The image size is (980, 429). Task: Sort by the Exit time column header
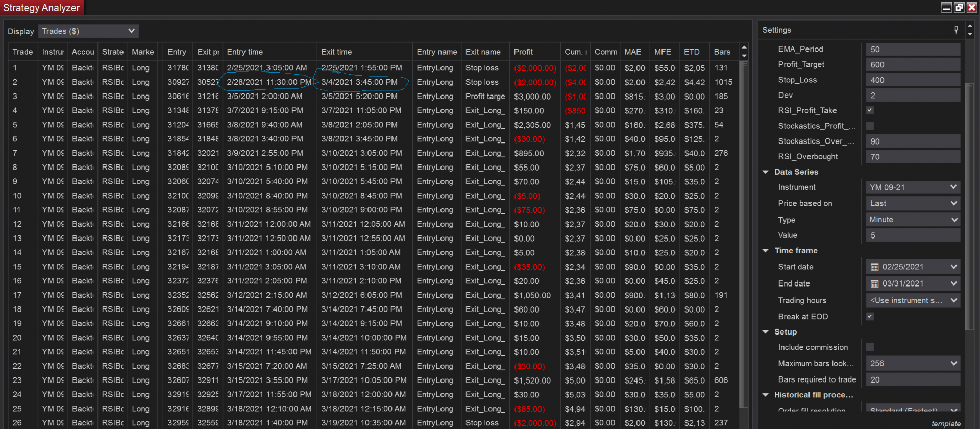364,52
